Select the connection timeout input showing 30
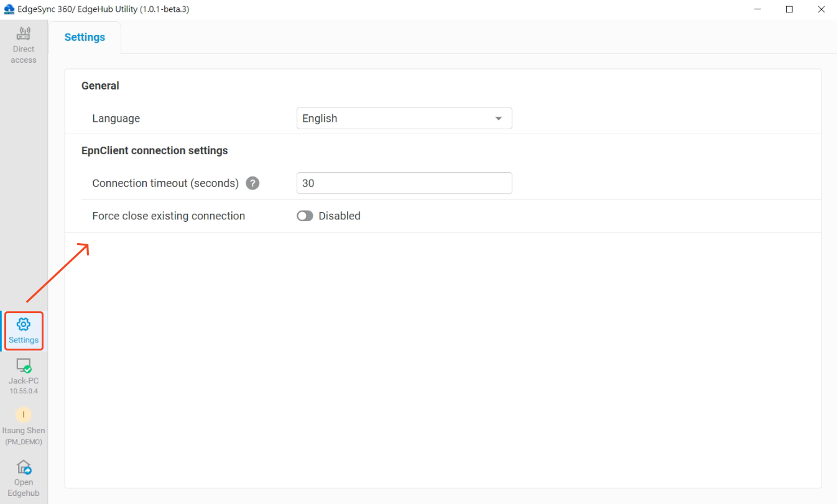 click(404, 183)
